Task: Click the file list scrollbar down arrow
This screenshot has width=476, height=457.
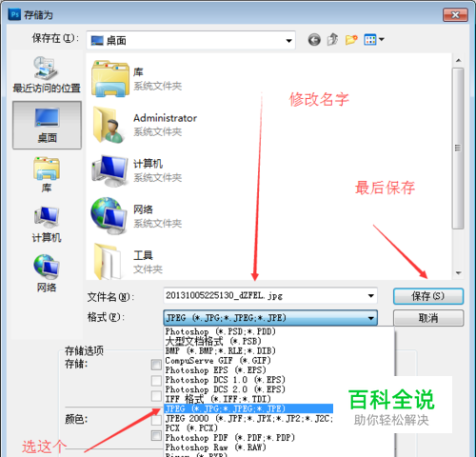Action: click(x=458, y=273)
